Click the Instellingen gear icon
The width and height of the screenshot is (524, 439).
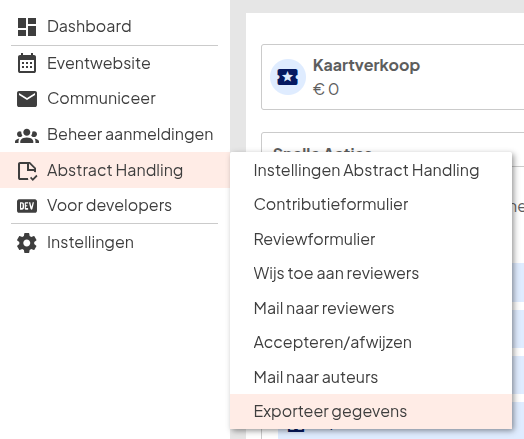point(27,243)
